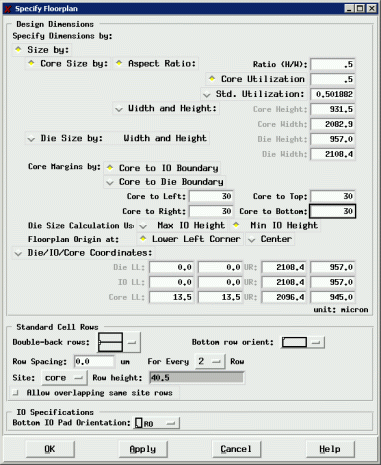381x465 pixels.
Task: Click the Die Width field
Action: (333, 154)
